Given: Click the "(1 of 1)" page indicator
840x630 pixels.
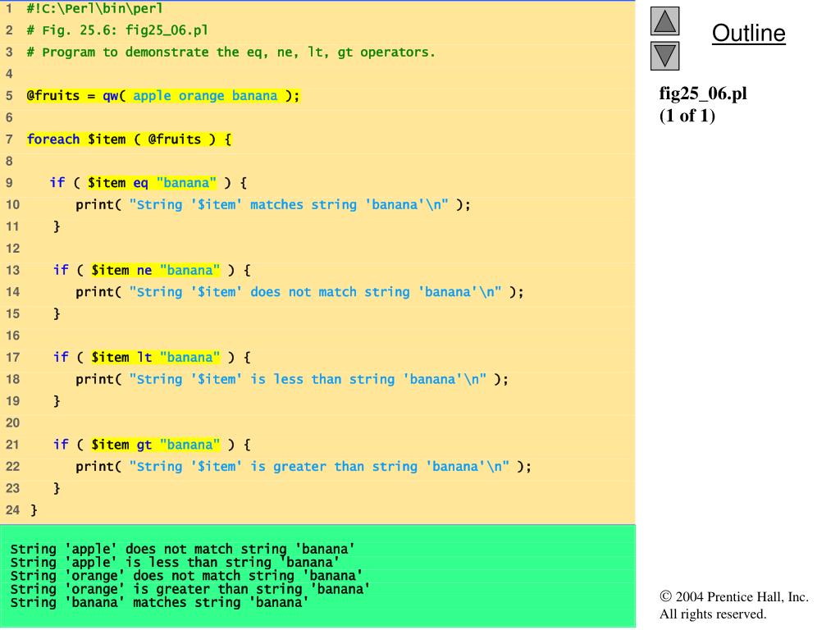Looking at the screenshot, I should click(687, 116).
